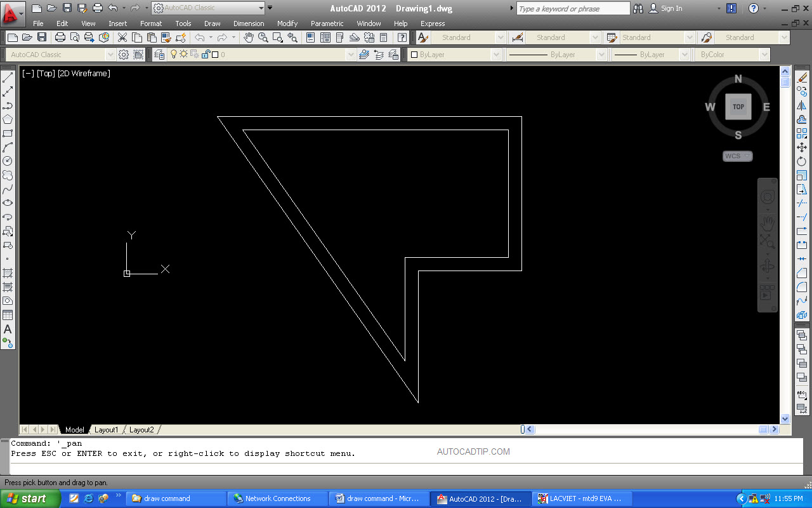Open Layer Properties Manager icon
The height and width of the screenshot is (508, 812).
tap(159, 55)
